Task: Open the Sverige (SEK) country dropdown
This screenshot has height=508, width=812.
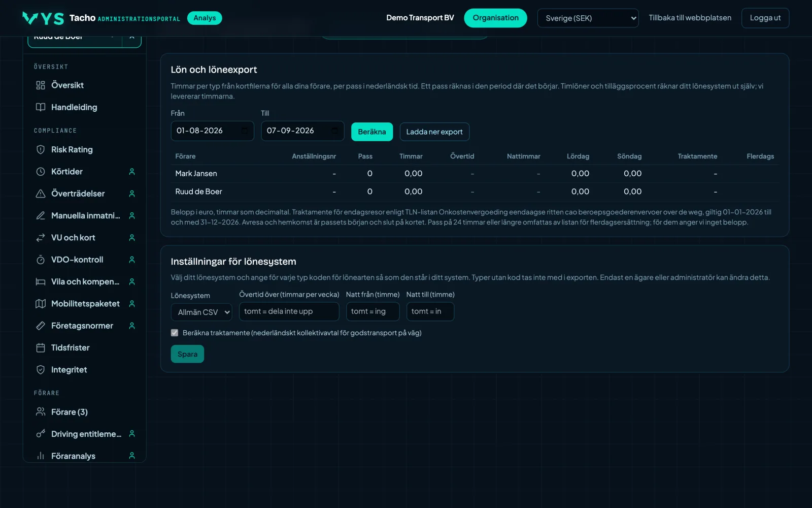Action: click(588, 18)
